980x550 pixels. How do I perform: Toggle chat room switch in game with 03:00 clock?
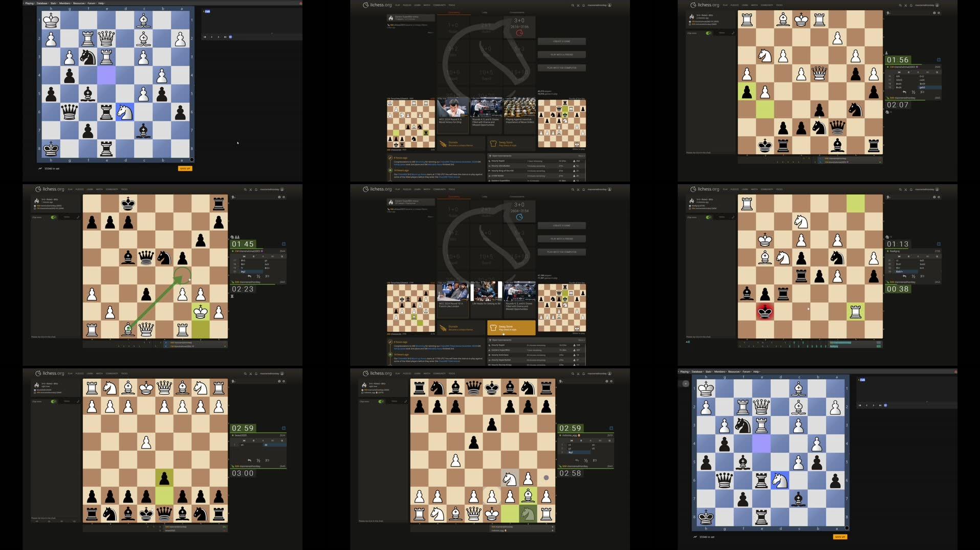54,402
